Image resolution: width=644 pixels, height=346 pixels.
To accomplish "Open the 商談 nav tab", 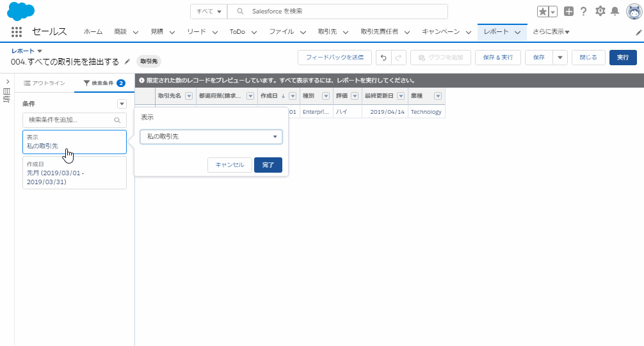I will pos(120,31).
